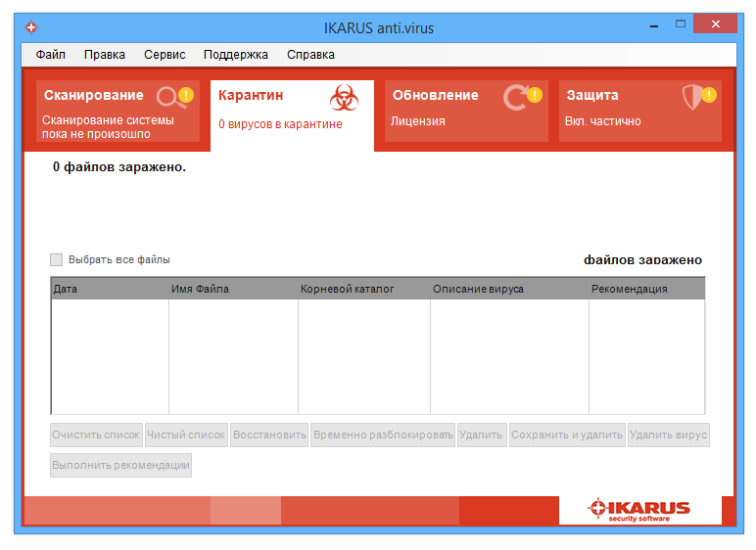
Task: Open the Поддержка menu
Action: [236, 55]
